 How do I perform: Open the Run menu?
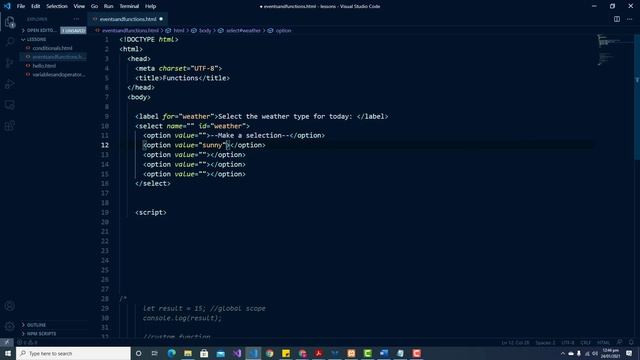[108, 6]
